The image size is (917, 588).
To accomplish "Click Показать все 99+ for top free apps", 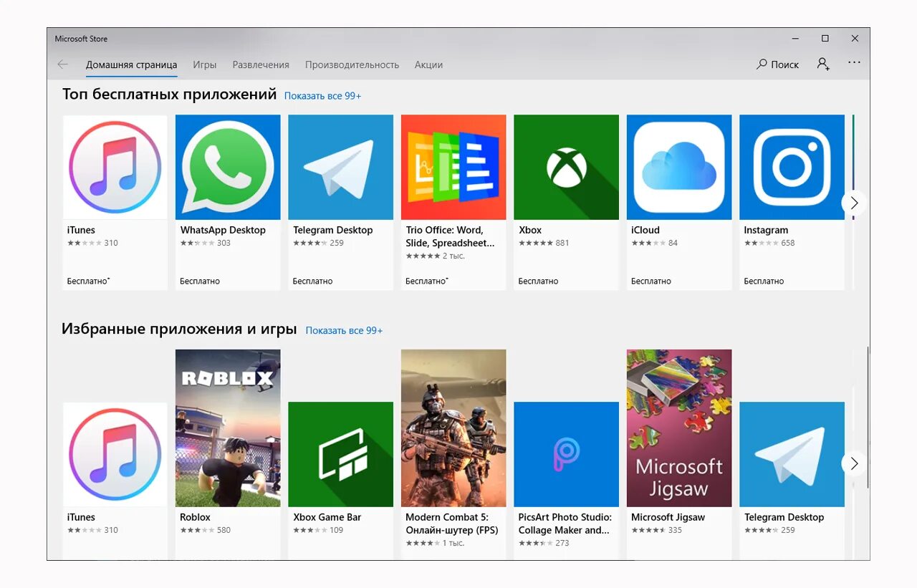I will pyautogui.click(x=322, y=96).
